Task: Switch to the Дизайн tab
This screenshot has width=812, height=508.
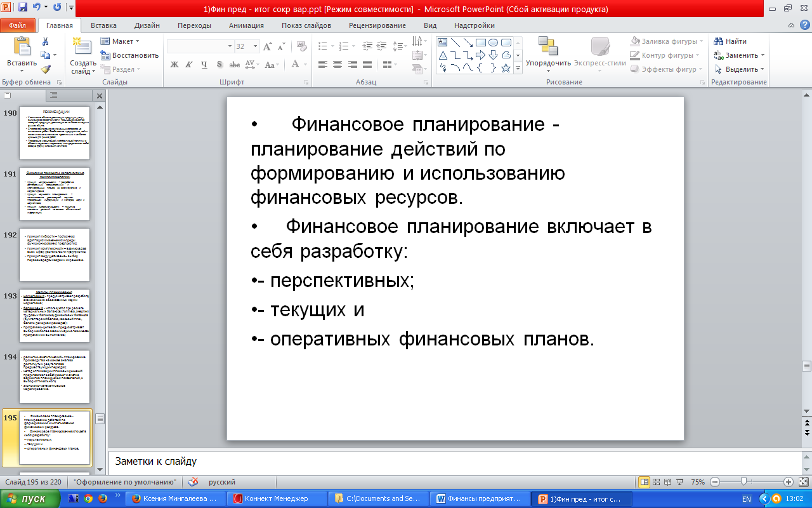Action: (x=147, y=25)
